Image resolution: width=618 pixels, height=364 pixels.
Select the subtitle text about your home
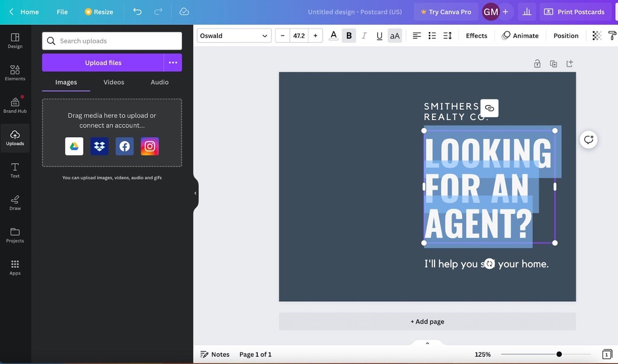tap(486, 263)
